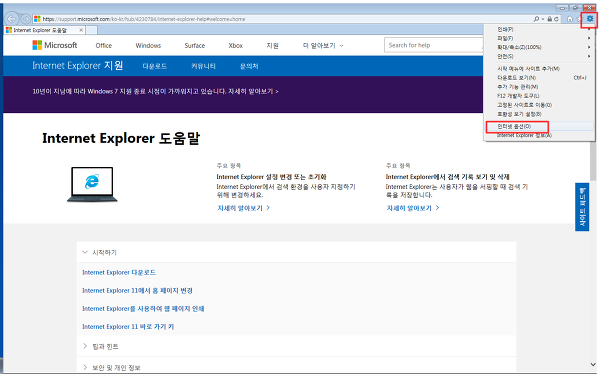Screen dimensions: 600x377
Task: Click the Windows 7 지원 종료 banner link
Action: tap(155, 91)
